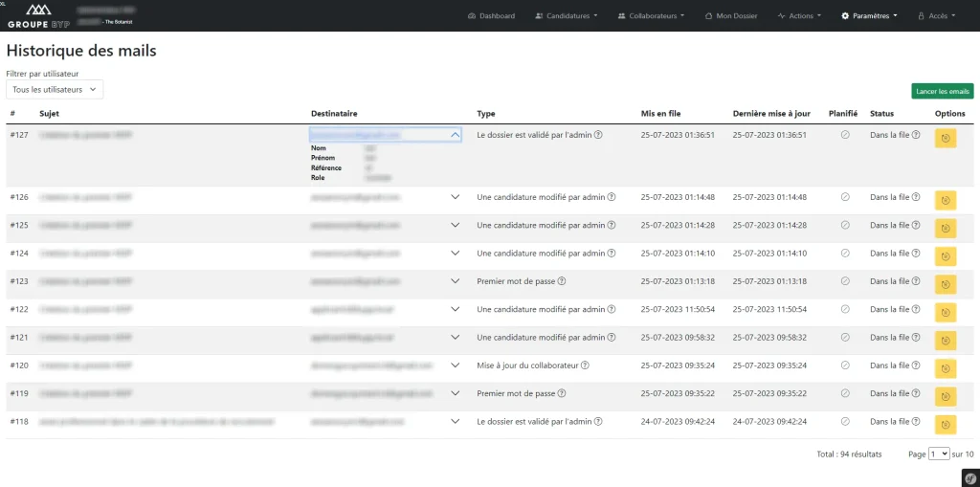Click the Symfony debug toolbar icon
Image resolution: width=980 pixels, height=487 pixels.
coord(970,478)
